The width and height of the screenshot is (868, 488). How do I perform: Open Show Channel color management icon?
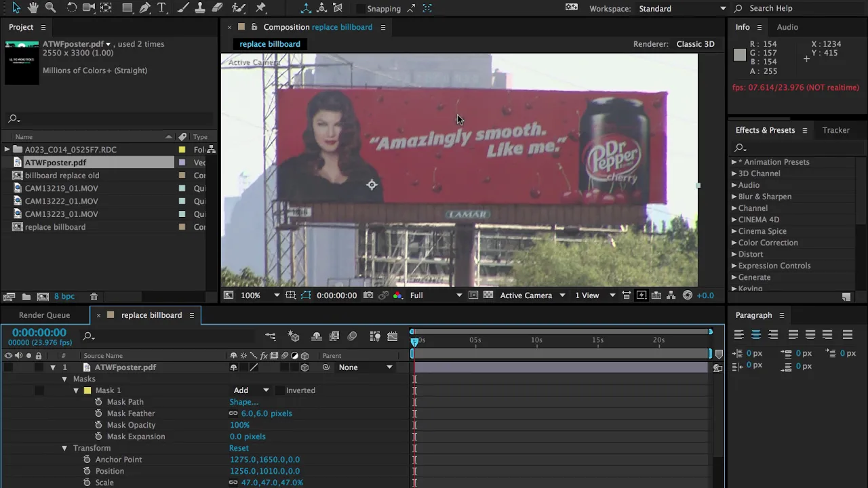point(397,296)
